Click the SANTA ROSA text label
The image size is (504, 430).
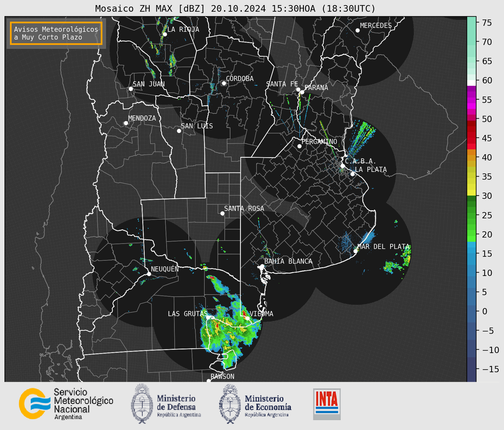click(x=244, y=208)
